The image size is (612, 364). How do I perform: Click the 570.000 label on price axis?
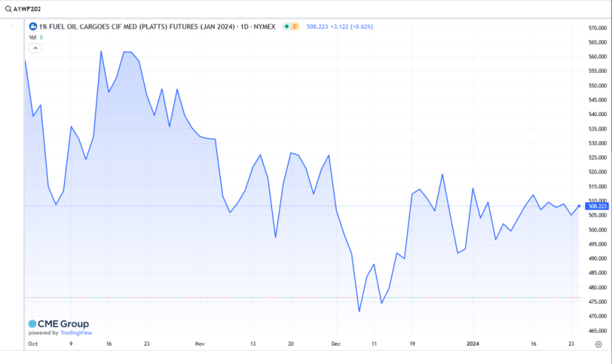pos(596,28)
